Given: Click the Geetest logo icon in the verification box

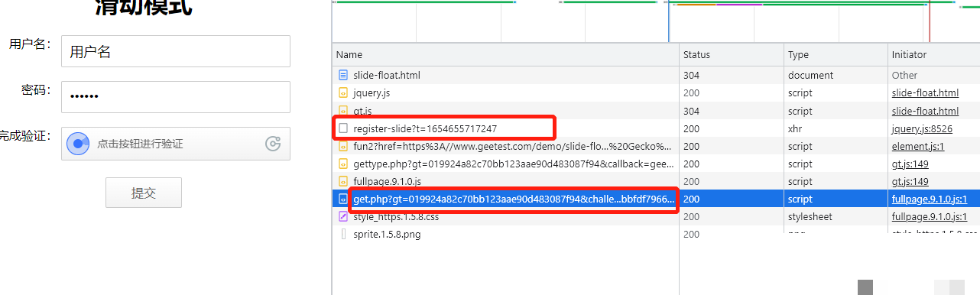Looking at the screenshot, I should click(x=273, y=144).
